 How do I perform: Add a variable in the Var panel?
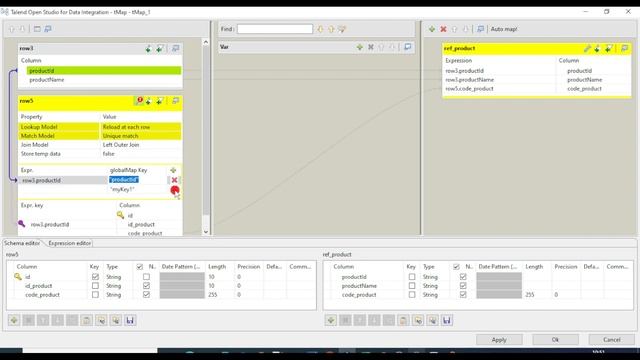point(360,47)
